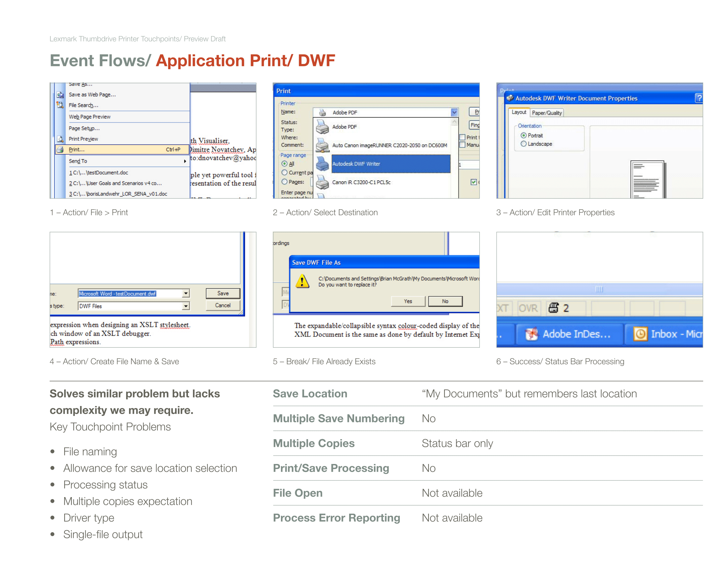728x563 pixels.
Task: Click the Inbox taskbar clock icon
Action: (x=640, y=334)
